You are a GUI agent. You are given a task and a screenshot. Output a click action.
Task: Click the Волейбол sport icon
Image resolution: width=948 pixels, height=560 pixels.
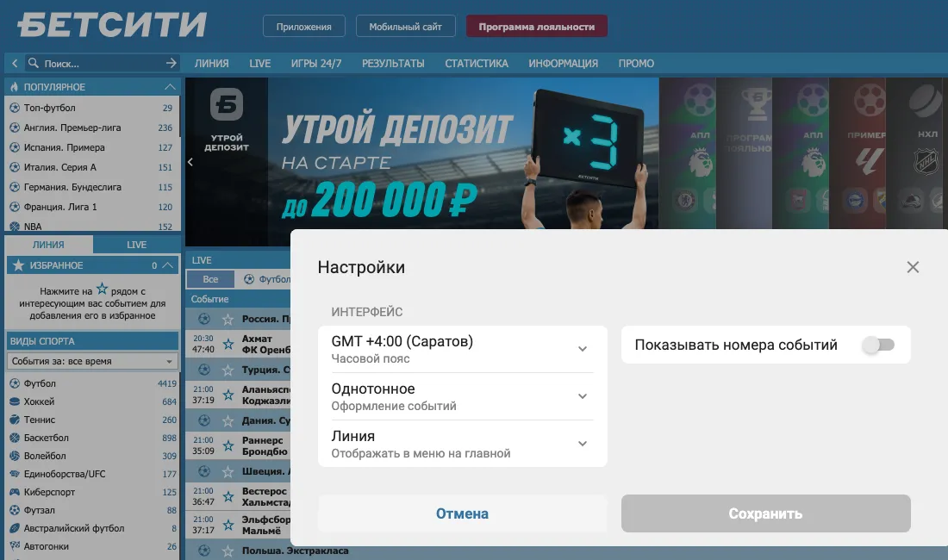(16, 456)
